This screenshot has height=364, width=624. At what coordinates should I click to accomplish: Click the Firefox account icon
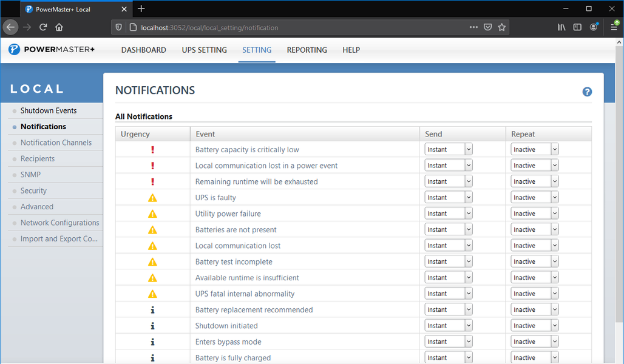coord(594,27)
